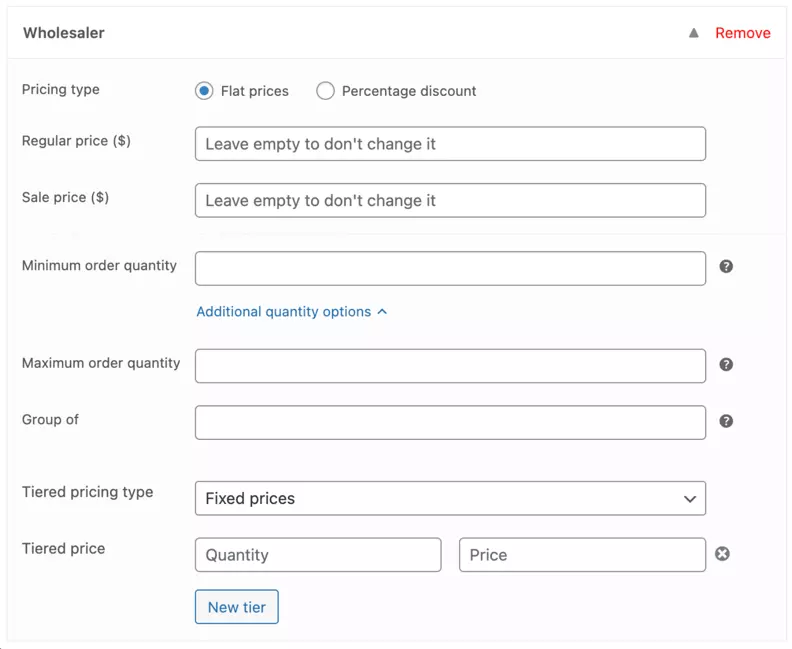
Task: Select the Minimum order quantity text box
Action: (x=450, y=268)
